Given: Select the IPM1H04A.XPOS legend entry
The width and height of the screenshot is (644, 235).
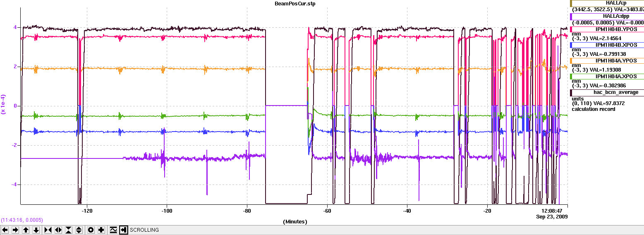Looking at the screenshot, I should 608,77.
